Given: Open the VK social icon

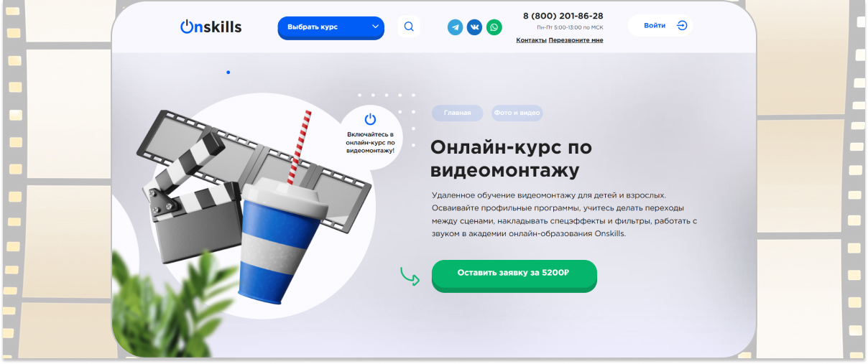Looking at the screenshot, I should [474, 27].
